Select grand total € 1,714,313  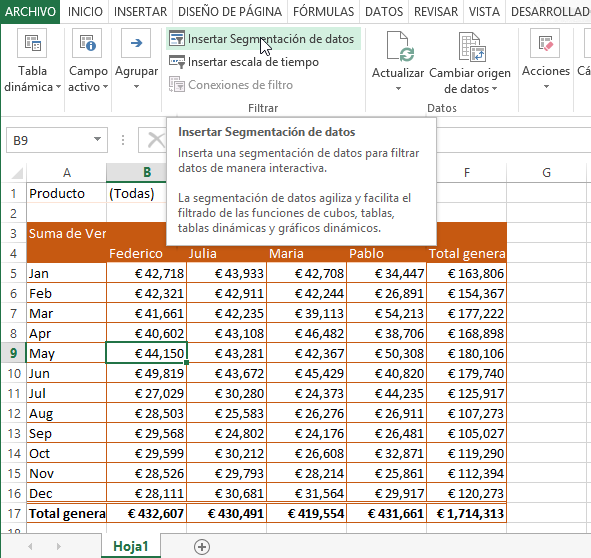pyautogui.click(x=466, y=513)
